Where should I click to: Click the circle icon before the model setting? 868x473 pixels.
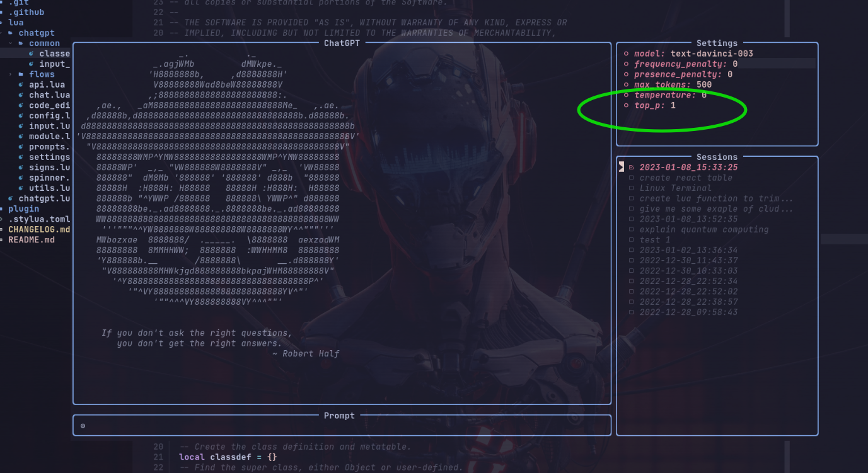(627, 53)
